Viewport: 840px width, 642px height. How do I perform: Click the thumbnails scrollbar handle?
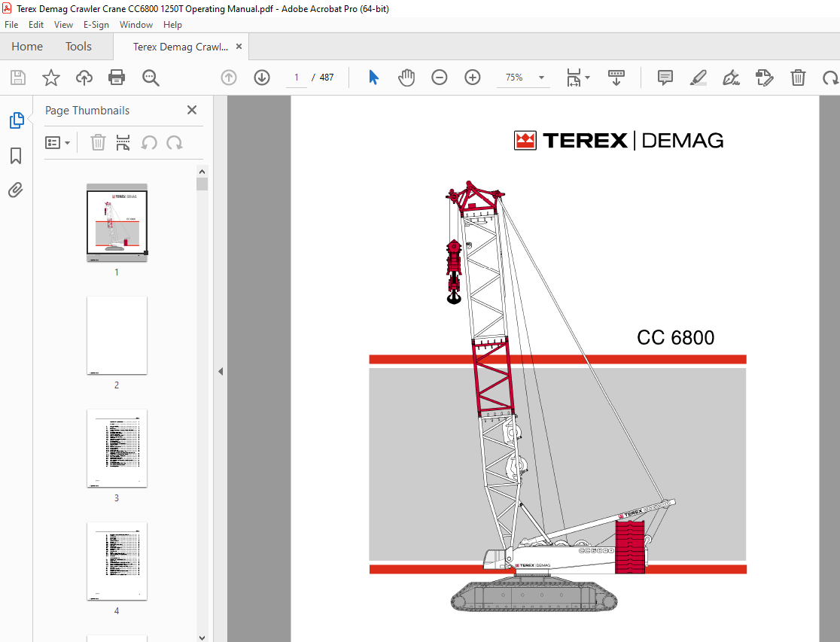(202, 184)
